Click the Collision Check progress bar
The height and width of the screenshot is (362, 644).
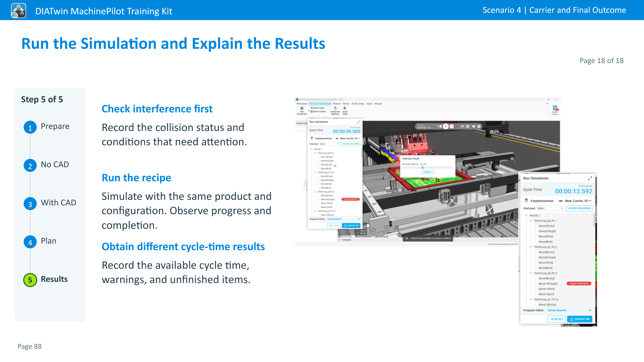427,167
